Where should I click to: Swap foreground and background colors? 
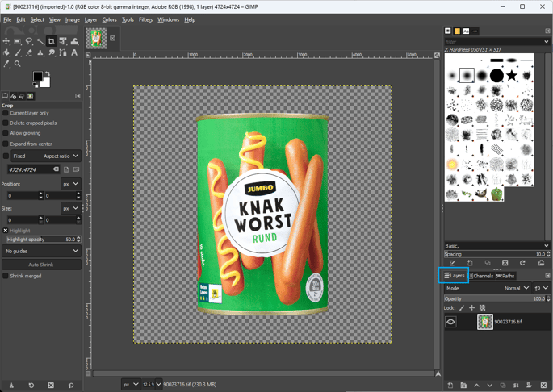click(48, 73)
